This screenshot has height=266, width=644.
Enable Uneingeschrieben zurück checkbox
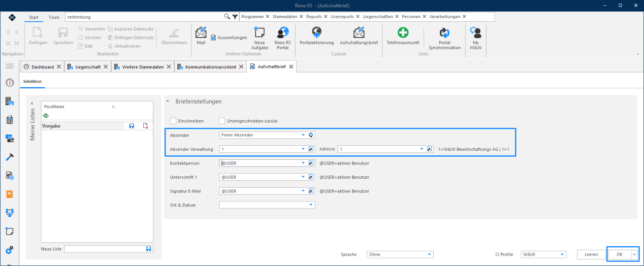222,121
